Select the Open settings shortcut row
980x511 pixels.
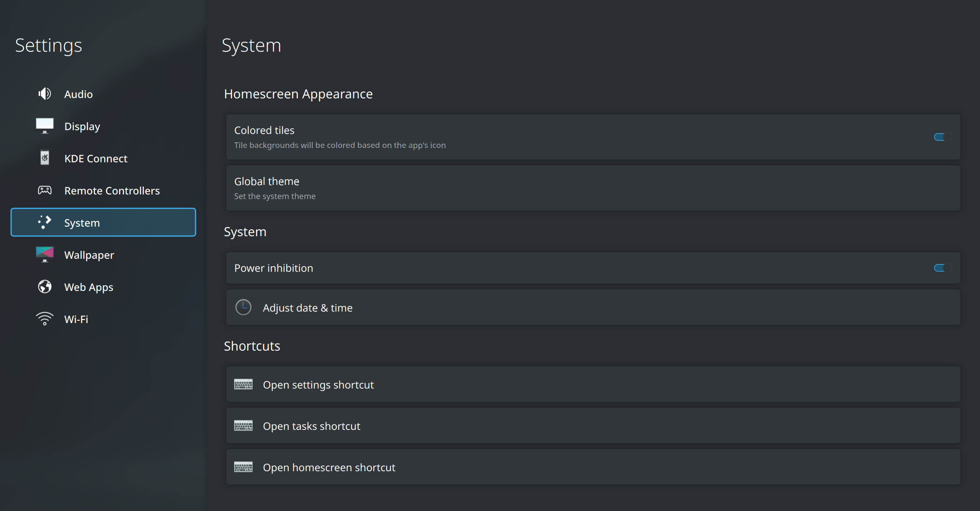[593, 384]
